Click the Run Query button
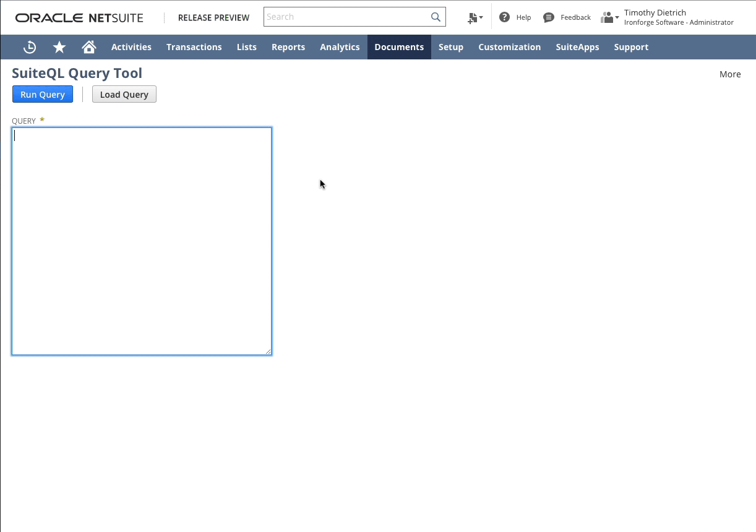Image resolution: width=756 pixels, height=532 pixels. [x=42, y=94]
